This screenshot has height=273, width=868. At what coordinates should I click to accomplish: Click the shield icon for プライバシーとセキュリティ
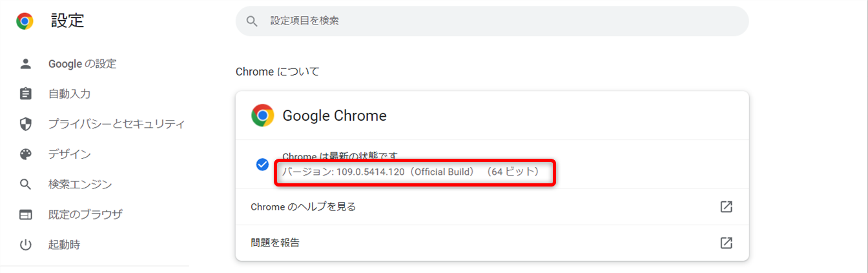pos(26,124)
